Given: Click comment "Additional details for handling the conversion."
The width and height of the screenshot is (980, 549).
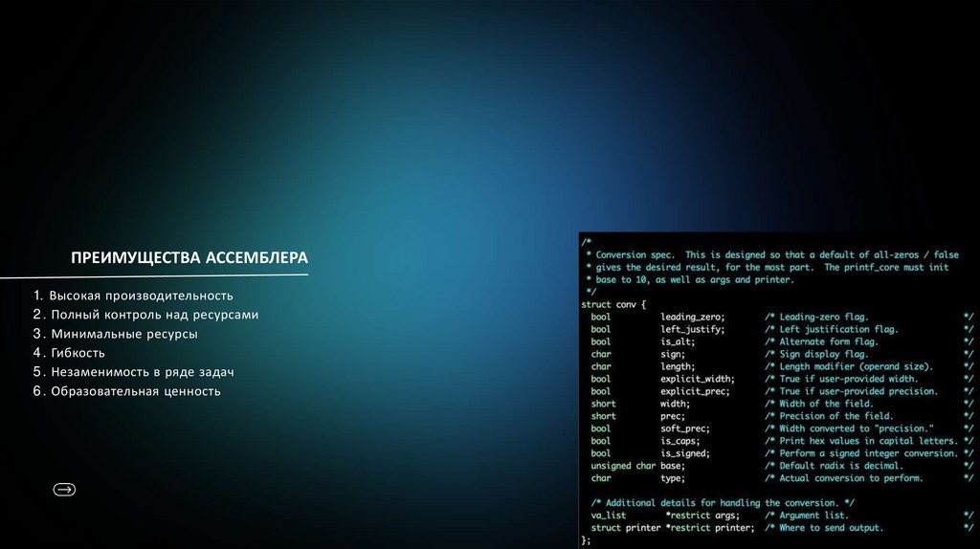Looking at the screenshot, I should pyautogui.click(x=723, y=503).
